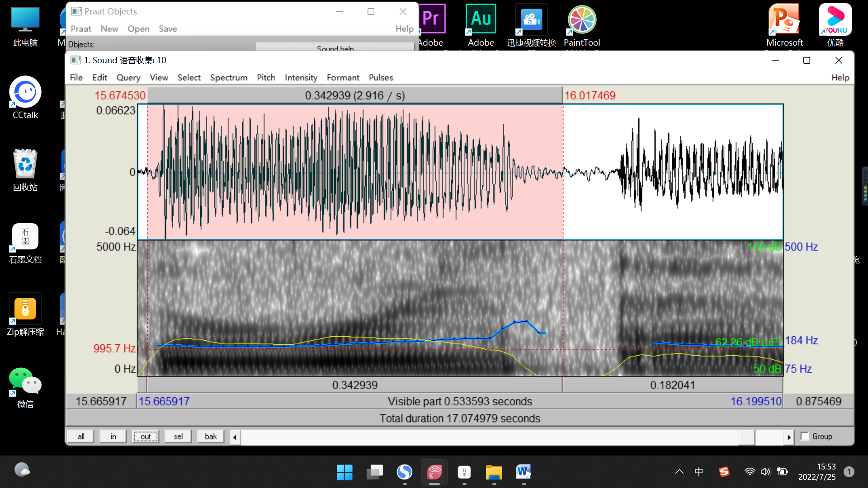The width and height of the screenshot is (868, 488).
Task: Open 优酷 Youku desktop icon
Action: click(x=835, y=25)
